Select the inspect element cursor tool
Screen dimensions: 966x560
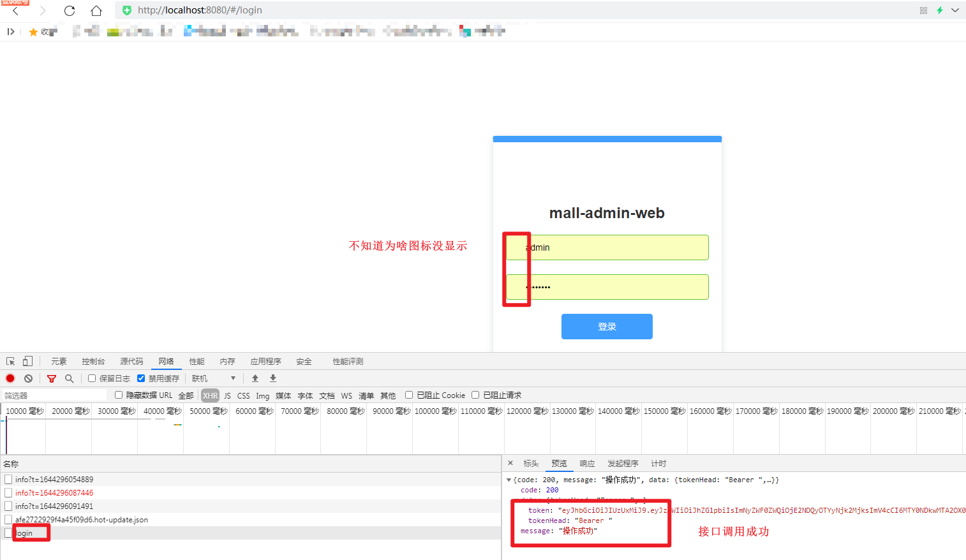(x=10, y=361)
